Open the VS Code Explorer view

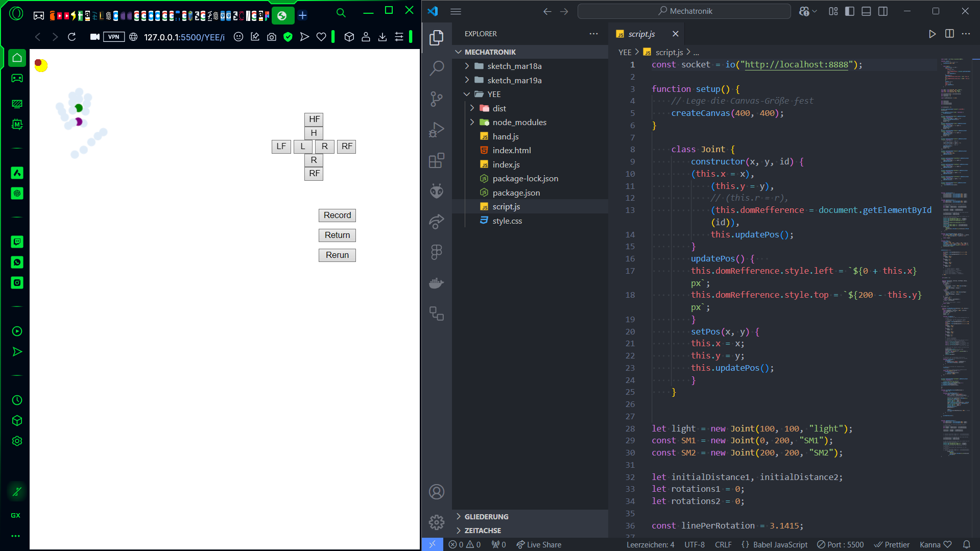point(437,38)
